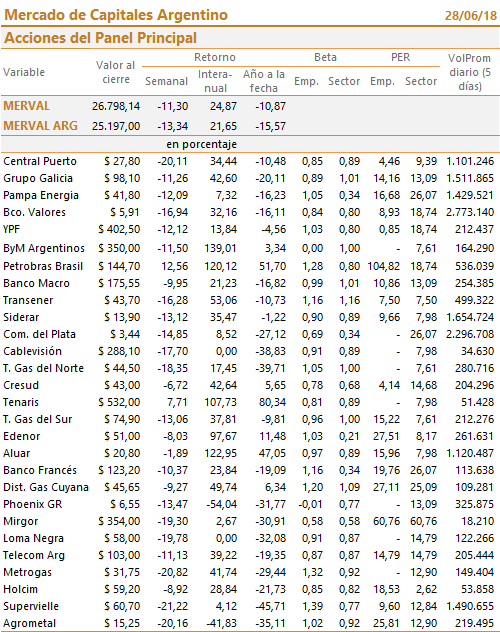The image size is (500, 632).
Task: Click the YPF row label
Action: (x=12, y=229)
